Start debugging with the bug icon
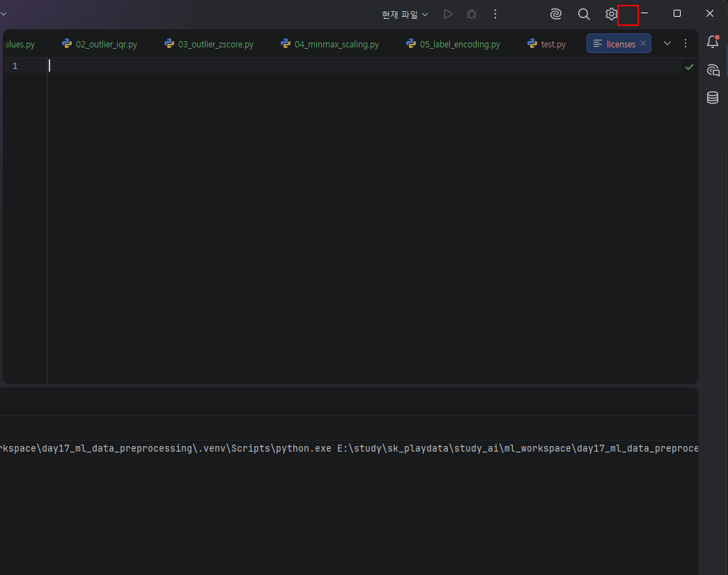728x575 pixels. [472, 15]
